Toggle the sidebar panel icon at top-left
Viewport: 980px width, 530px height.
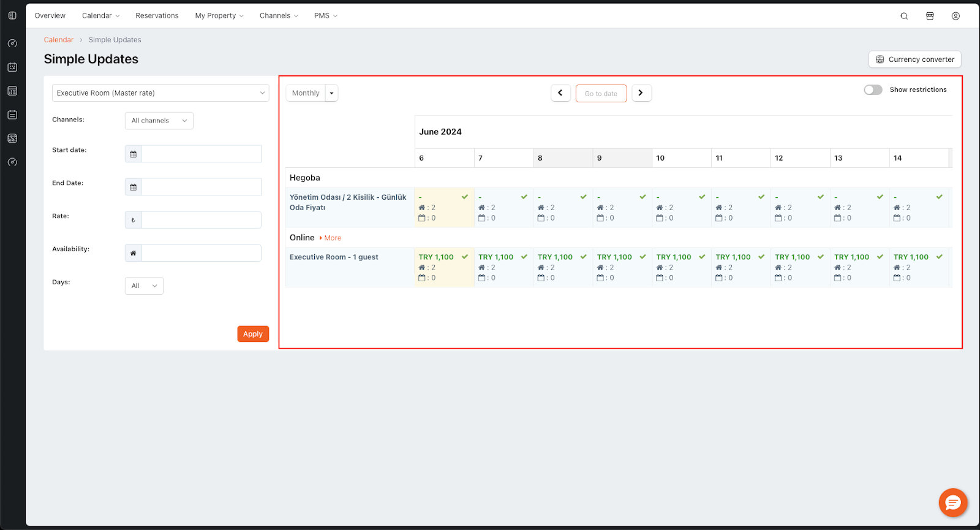click(12, 15)
